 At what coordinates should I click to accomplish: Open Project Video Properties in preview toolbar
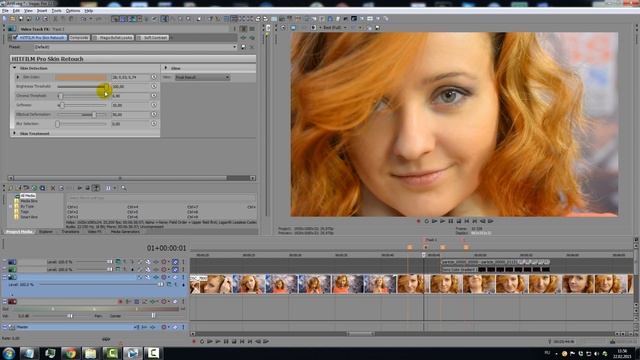(283, 28)
